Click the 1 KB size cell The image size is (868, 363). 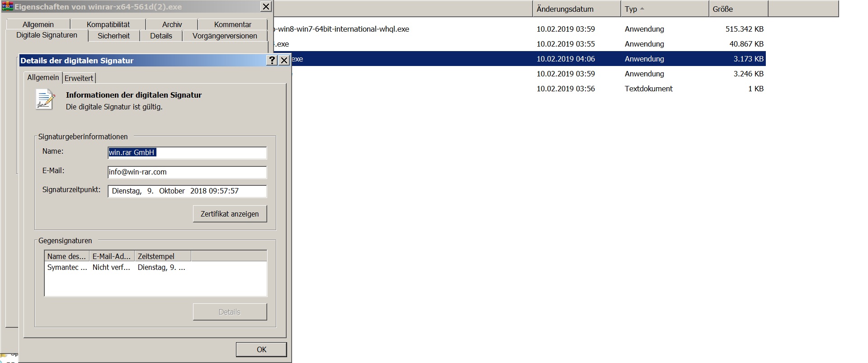click(x=756, y=89)
